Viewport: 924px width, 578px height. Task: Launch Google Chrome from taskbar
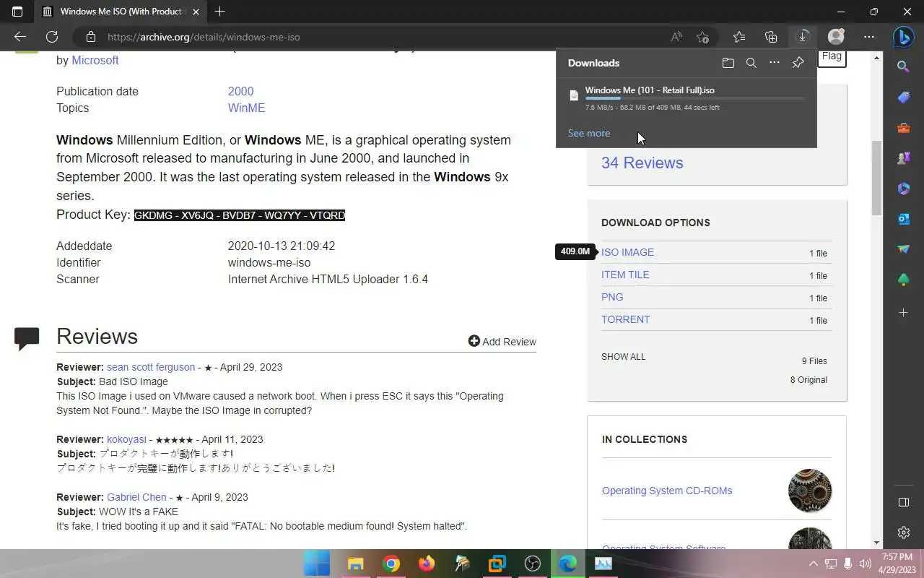[x=391, y=564]
